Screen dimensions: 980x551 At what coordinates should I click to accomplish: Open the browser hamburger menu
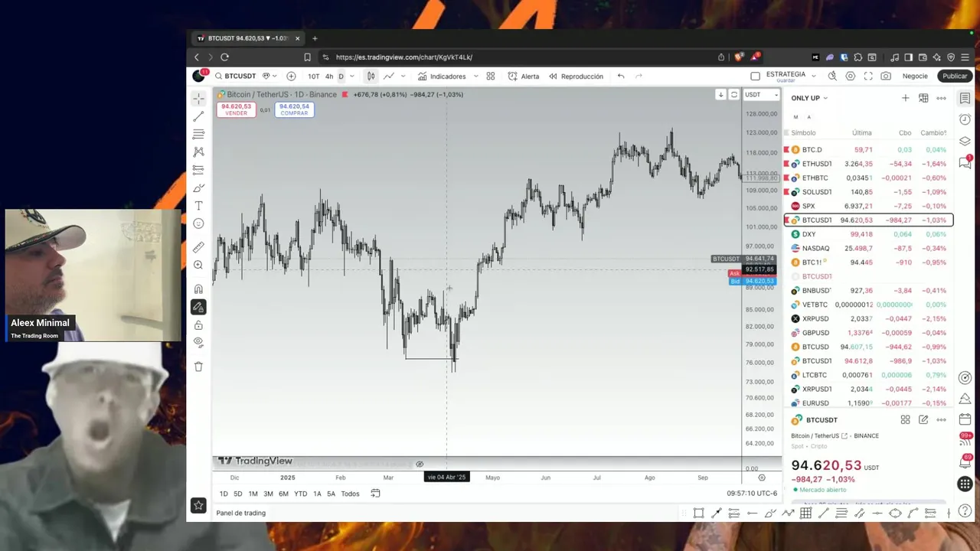pos(965,57)
